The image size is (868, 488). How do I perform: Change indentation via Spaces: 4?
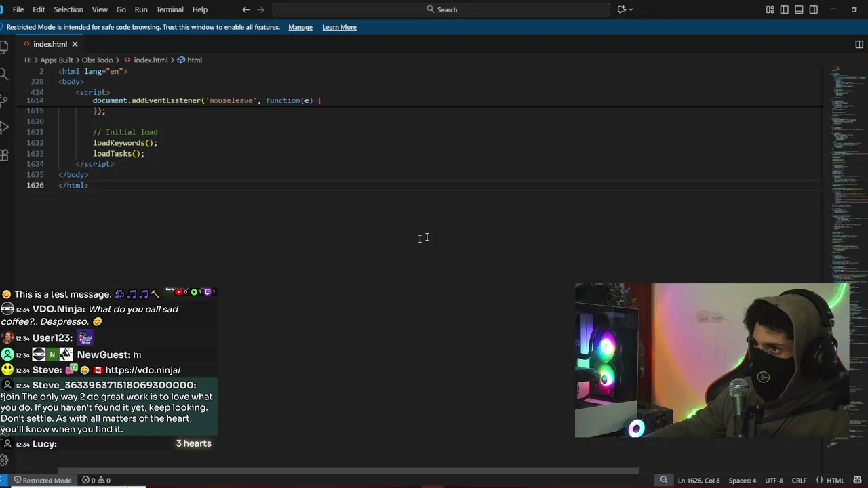(743, 480)
